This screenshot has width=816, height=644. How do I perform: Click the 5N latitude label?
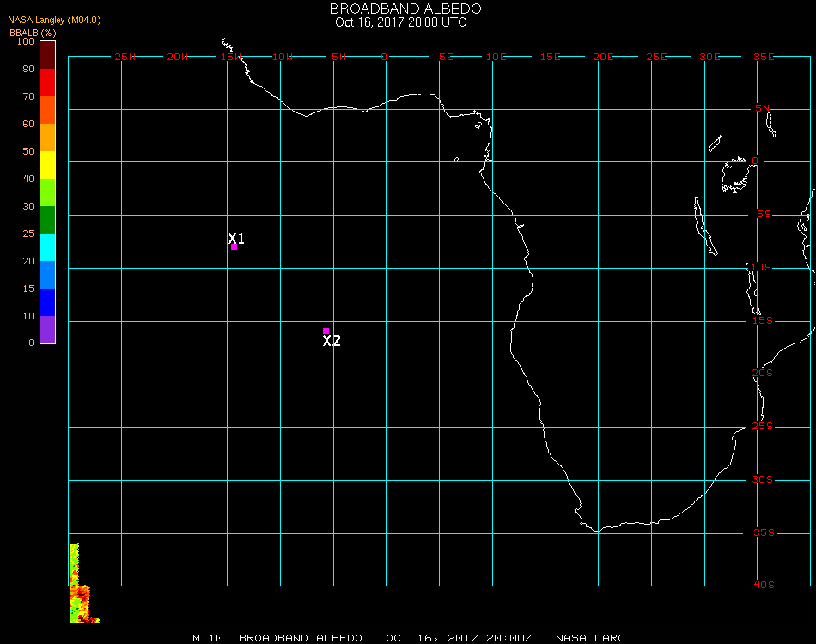coord(763,108)
